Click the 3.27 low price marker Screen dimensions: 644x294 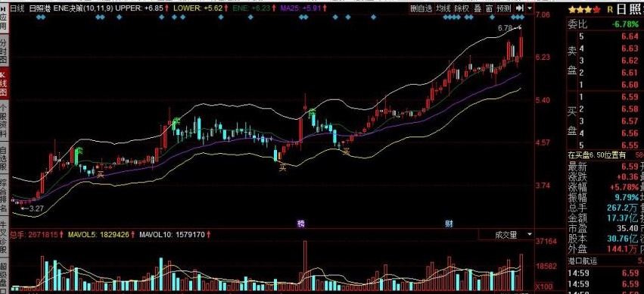pyautogui.click(x=36, y=208)
